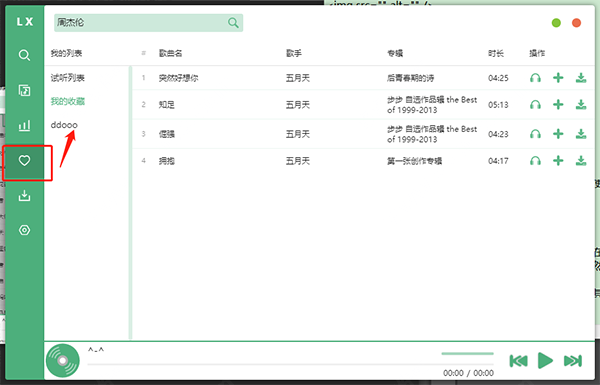Skip to the previous track
This screenshot has height=385, width=600.
[518, 361]
